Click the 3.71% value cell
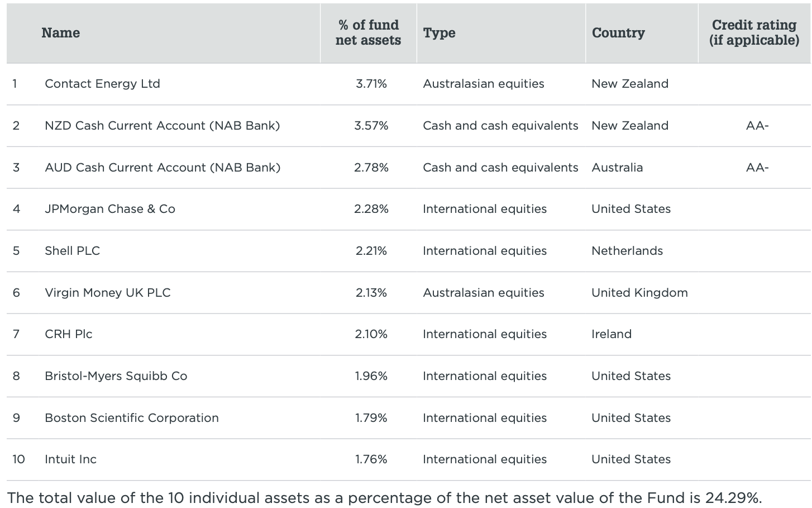 tap(371, 84)
